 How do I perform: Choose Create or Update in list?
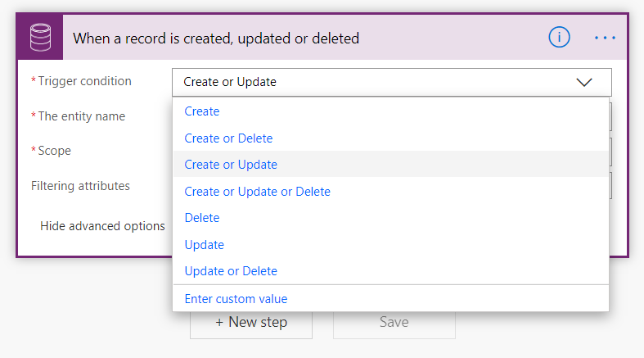pos(390,165)
